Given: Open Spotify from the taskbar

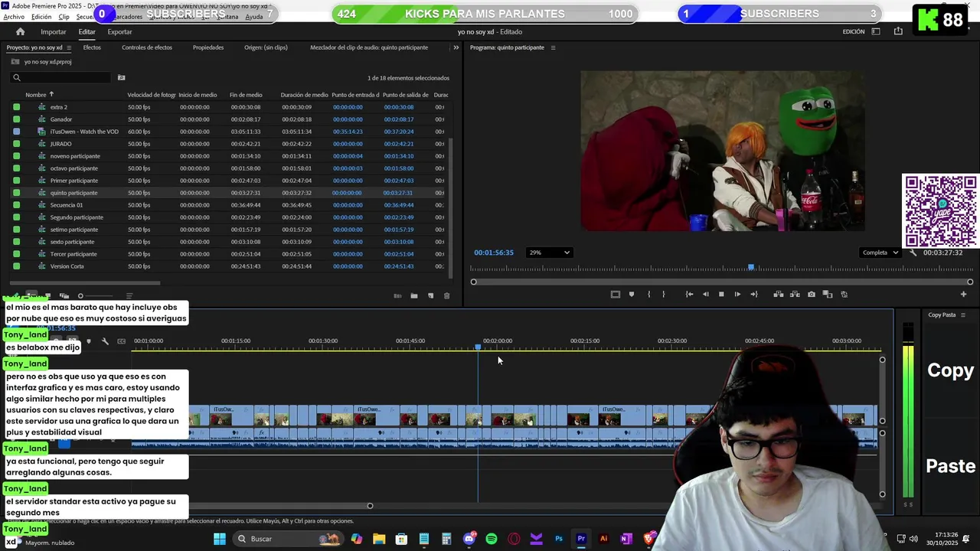Looking at the screenshot, I should [492, 539].
